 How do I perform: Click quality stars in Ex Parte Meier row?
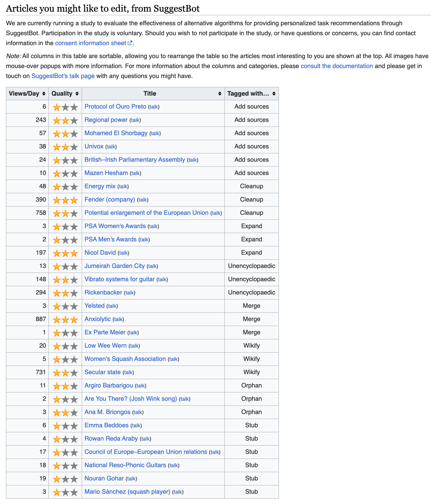tap(65, 333)
